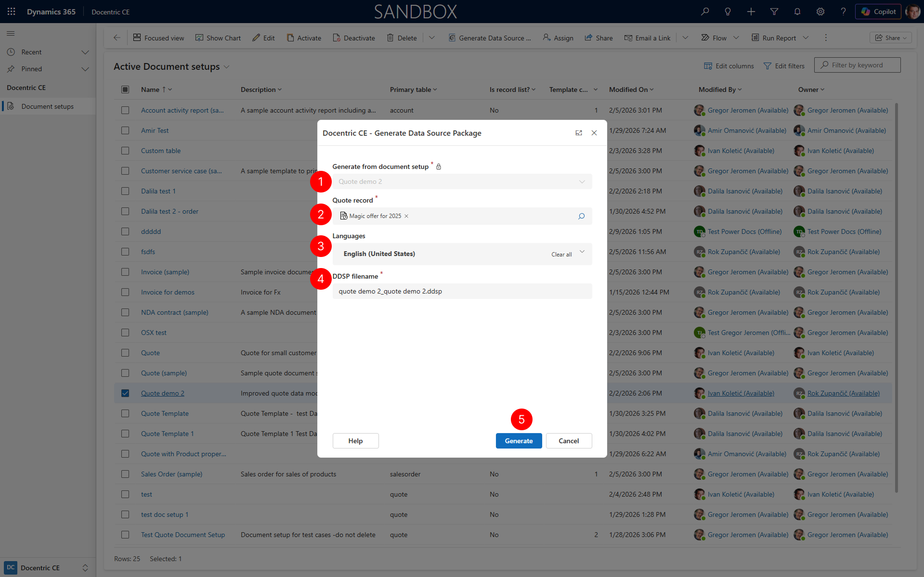Open the user profile avatar
Screen dimensions: 924x577
click(912, 12)
